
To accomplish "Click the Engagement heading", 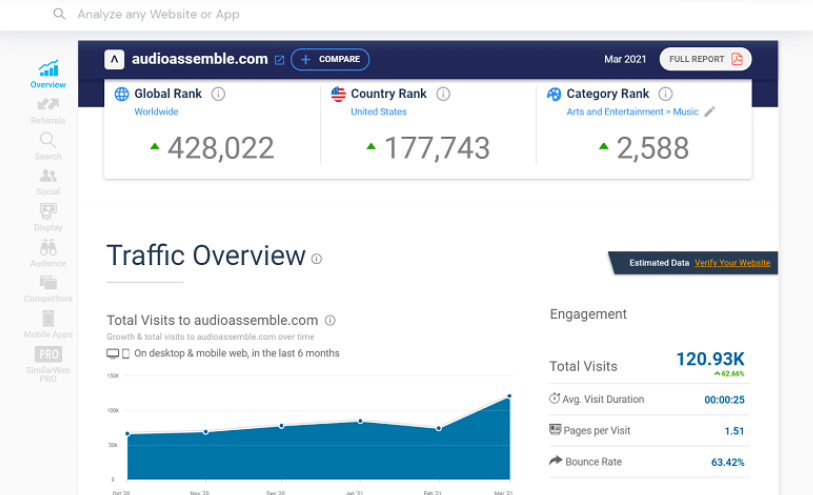I will 588,314.
